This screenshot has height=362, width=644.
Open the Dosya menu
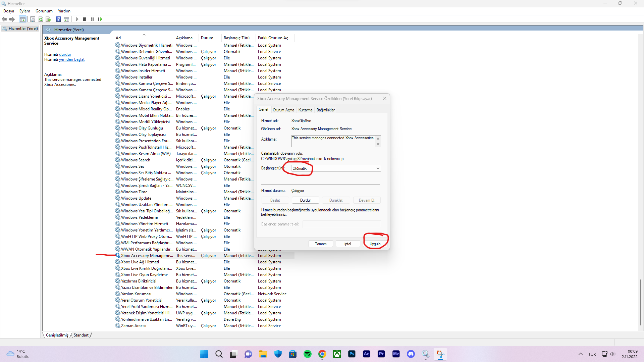click(9, 11)
